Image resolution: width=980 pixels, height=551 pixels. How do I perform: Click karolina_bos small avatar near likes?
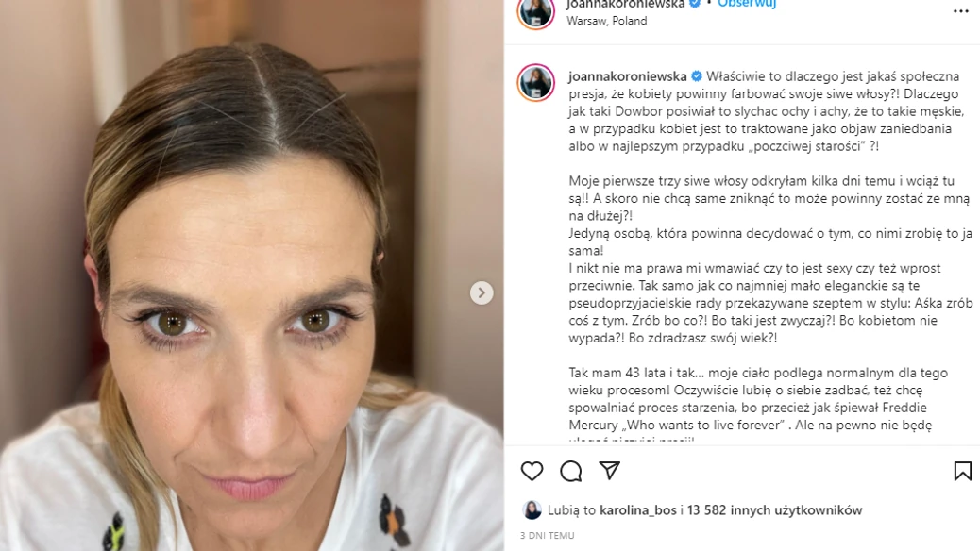(532, 509)
